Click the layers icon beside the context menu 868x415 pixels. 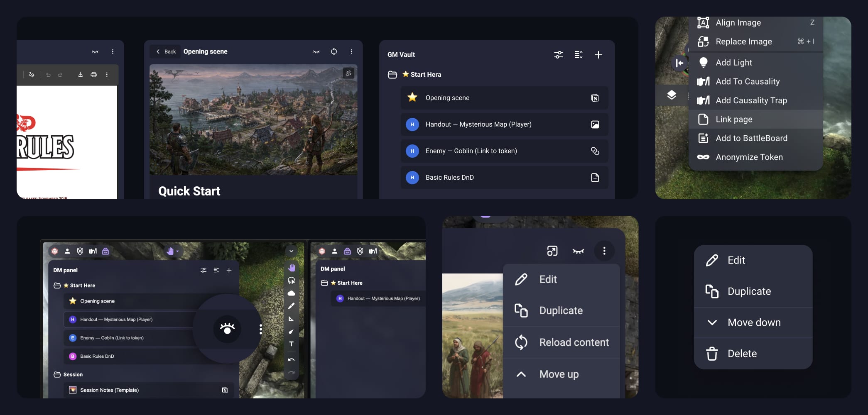click(x=672, y=95)
